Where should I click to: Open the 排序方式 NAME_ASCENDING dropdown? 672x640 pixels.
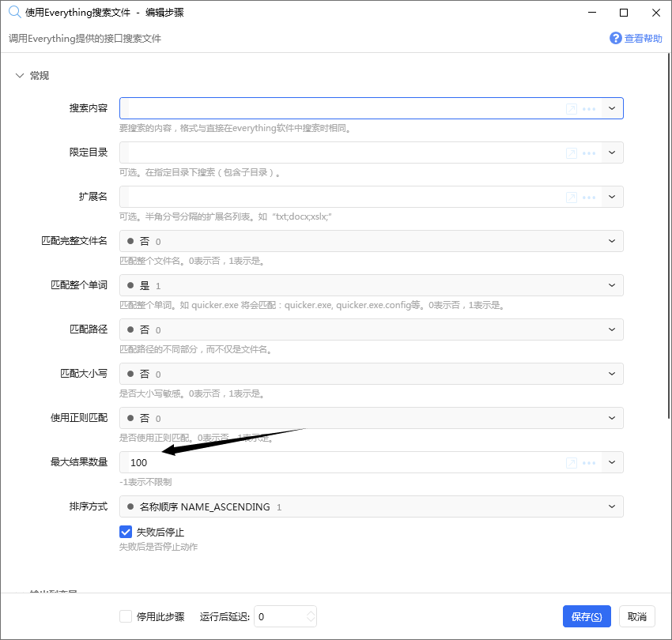(x=371, y=506)
